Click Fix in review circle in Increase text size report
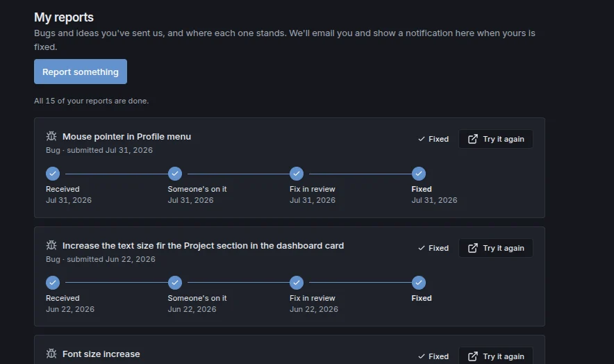Image resolution: width=614 pixels, height=364 pixels. (x=297, y=283)
